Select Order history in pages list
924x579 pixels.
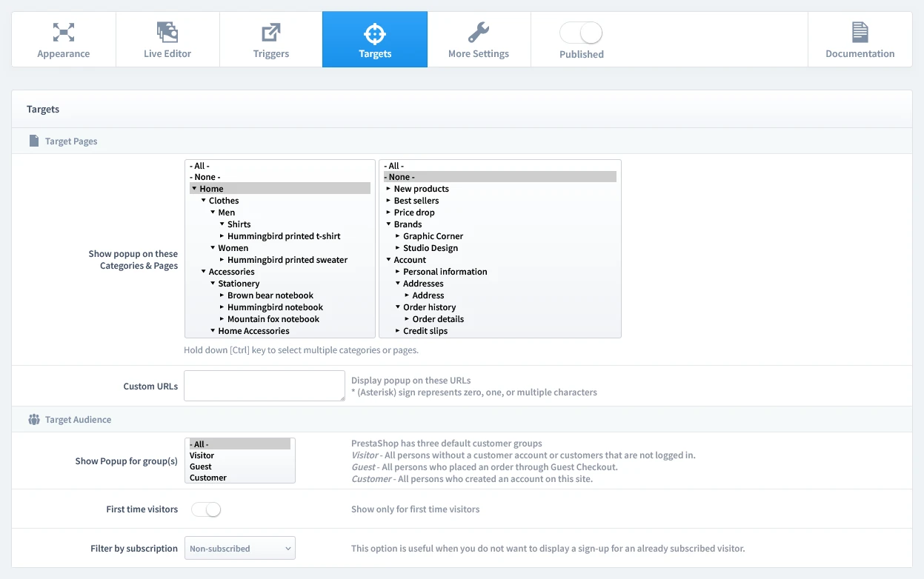click(429, 307)
